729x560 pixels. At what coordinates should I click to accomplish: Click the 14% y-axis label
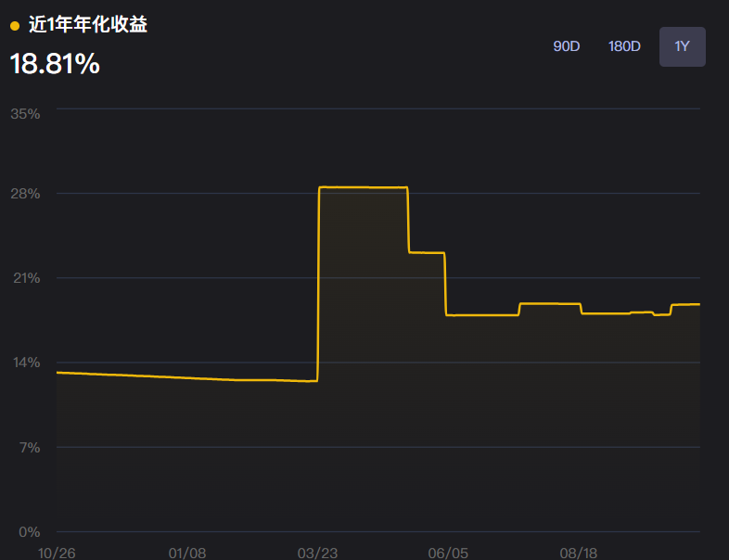tap(25, 363)
